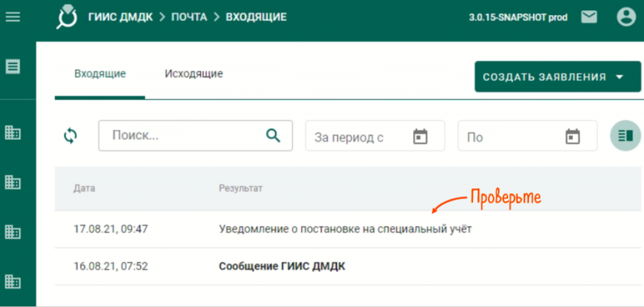Switch to the 'Исходящие' tab
The image size is (644, 307).
point(194,74)
